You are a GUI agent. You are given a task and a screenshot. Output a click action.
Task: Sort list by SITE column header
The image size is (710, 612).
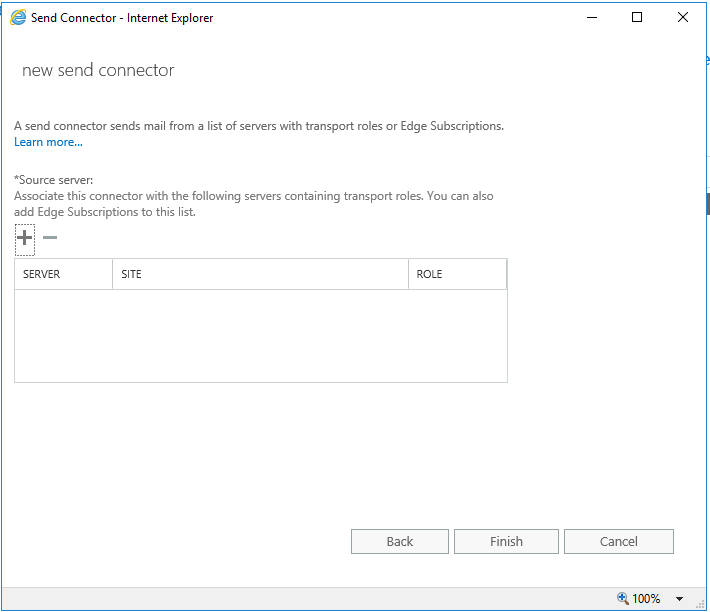tap(260, 274)
